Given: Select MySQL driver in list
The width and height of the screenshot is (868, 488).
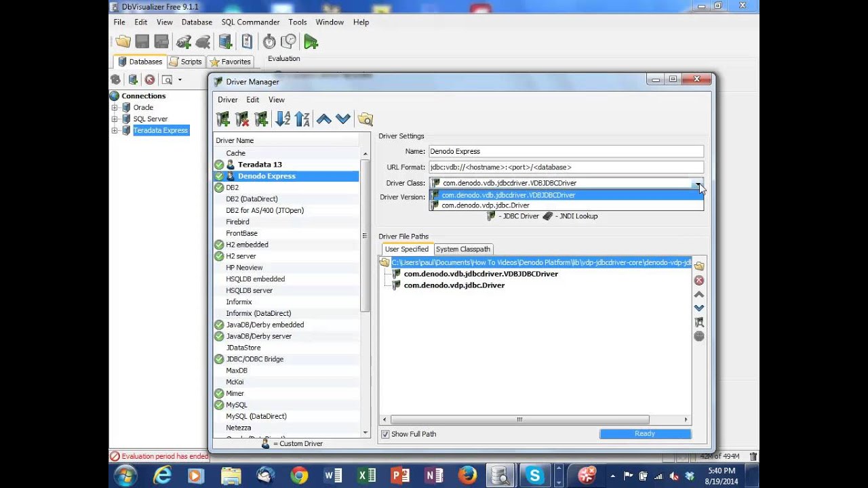Looking at the screenshot, I should click(x=237, y=405).
